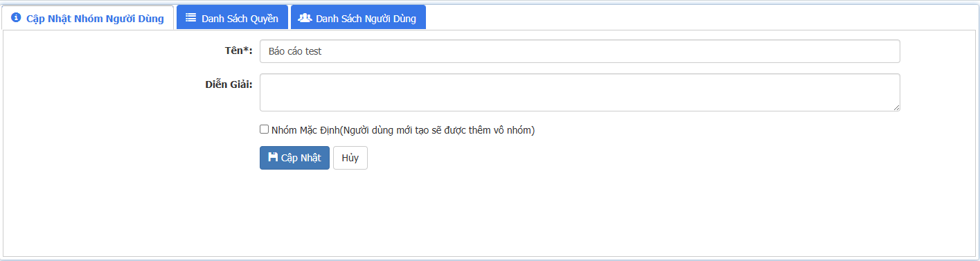Click the Tên* label

(x=239, y=51)
